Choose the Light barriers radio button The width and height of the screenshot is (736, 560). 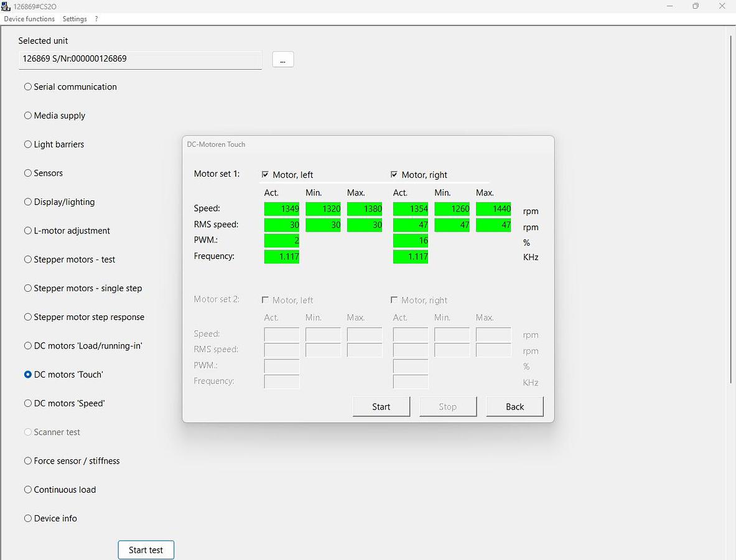point(28,144)
